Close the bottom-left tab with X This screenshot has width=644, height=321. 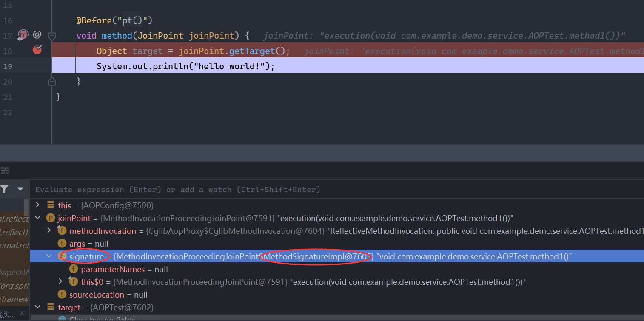coord(22,315)
